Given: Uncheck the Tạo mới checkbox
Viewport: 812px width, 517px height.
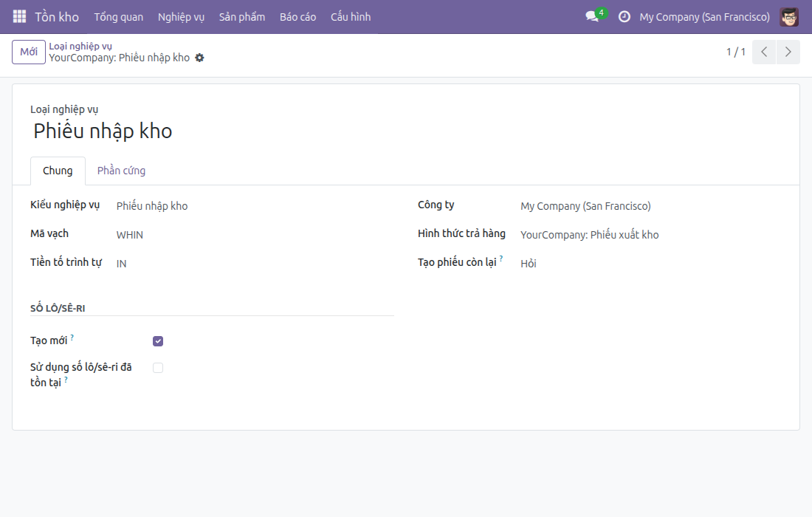Looking at the screenshot, I should point(158,341).
